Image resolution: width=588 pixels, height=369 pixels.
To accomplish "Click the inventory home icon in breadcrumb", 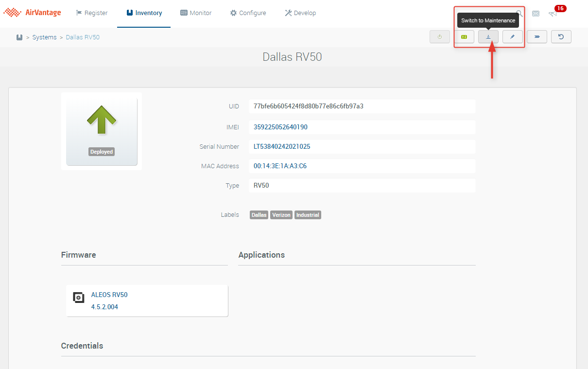I will pyautogui.click(x=19, y=37).
